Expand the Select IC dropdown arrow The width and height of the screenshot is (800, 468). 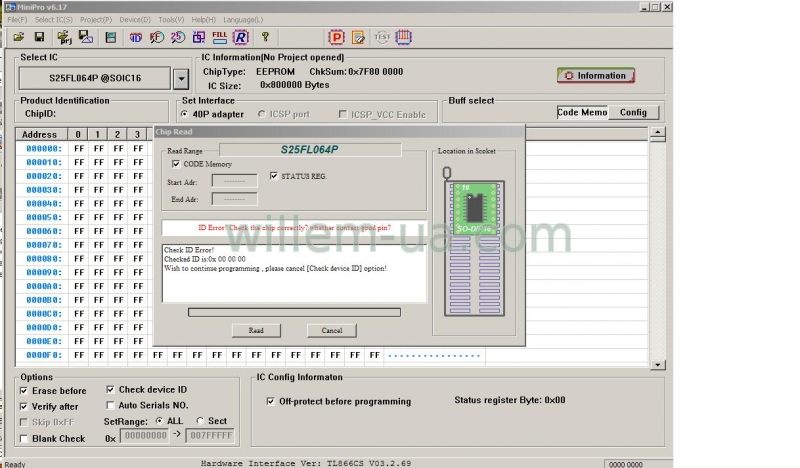click(180, 78)
